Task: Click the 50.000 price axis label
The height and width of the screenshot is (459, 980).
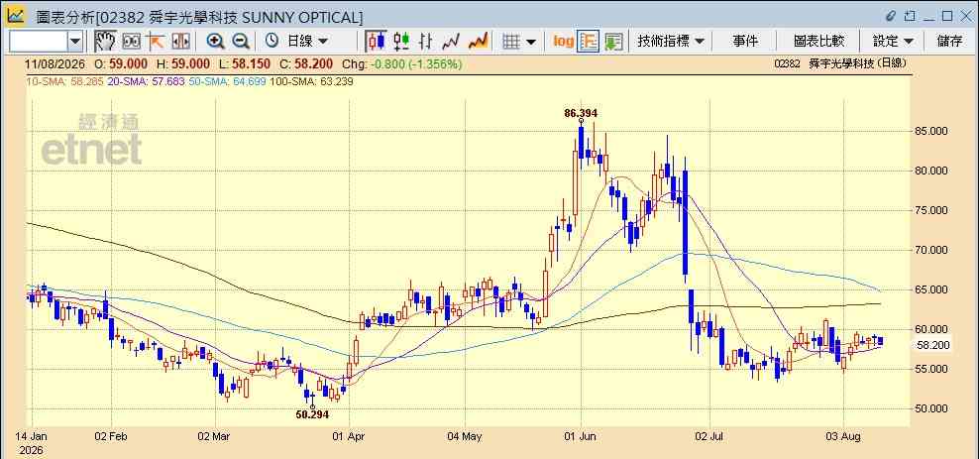Action: click(x=931, y=408)
